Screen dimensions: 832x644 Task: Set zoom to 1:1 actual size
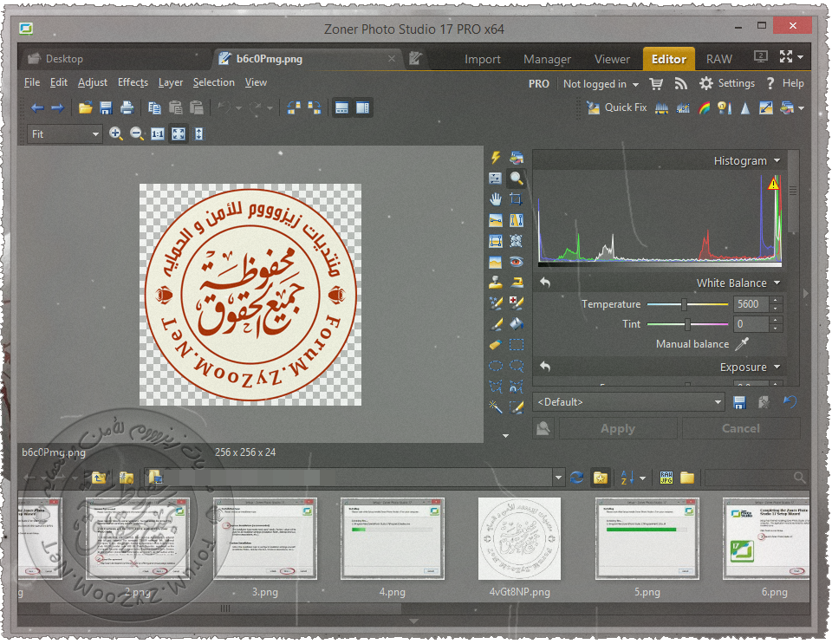point(158,133)
